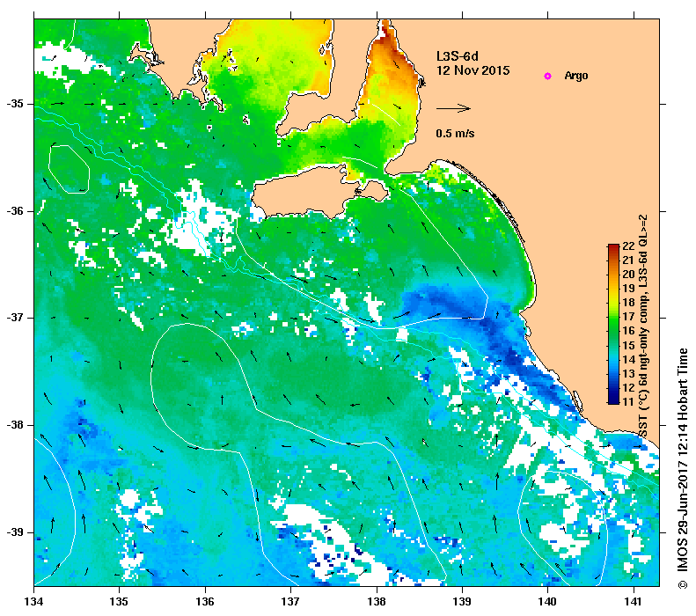Click the '11' color bar value
The width and height of the screenshot is (696, 616).
[x=628, y=401]
